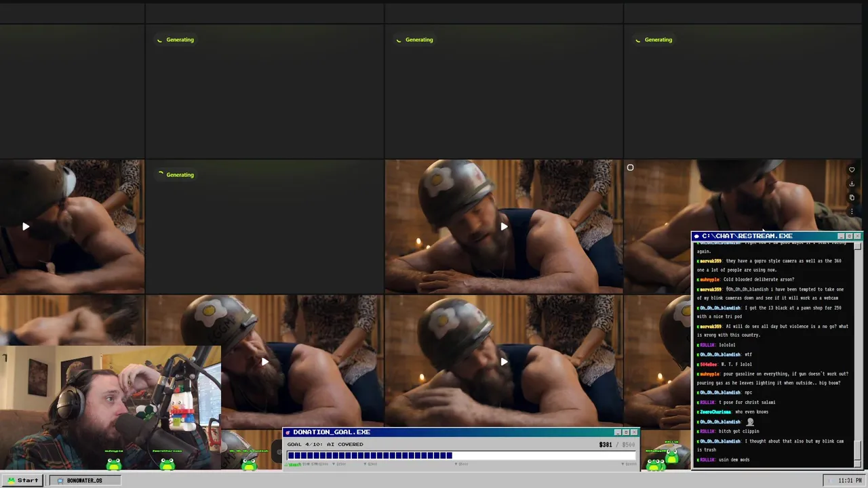This screenshot has width=868, height=488.
Task: Minimize the DONATION_GOAL.EXE window
Action: (618, 432)
